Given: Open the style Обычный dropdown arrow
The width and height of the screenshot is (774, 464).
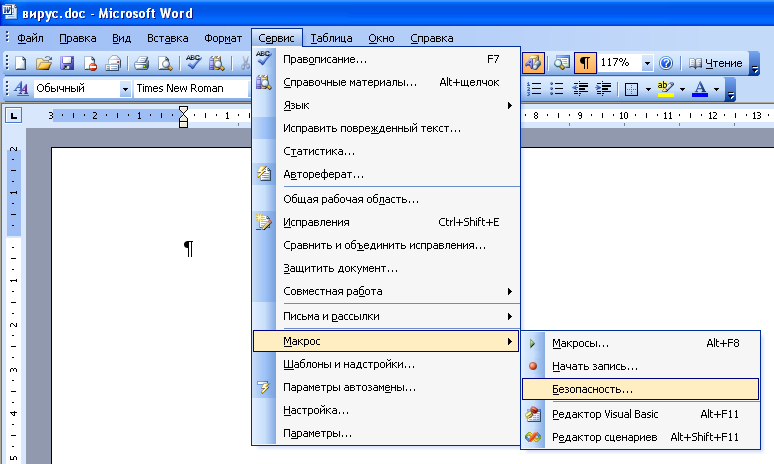Looking at the screenshot, I should coord(125,89).
